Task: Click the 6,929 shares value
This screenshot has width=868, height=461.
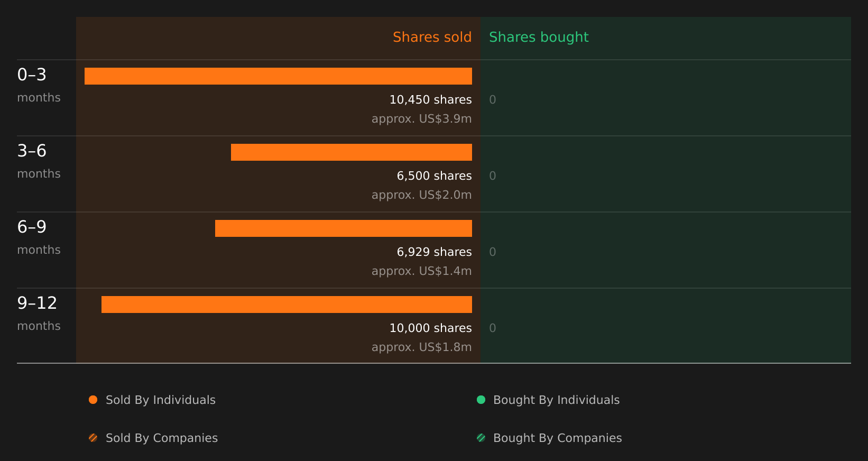Action: pyautogui.click(x=434, y=252)
